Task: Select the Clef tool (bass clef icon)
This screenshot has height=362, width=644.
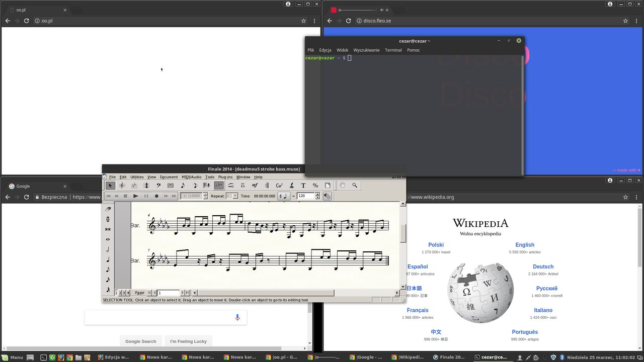Action: (x=158, y=186)
